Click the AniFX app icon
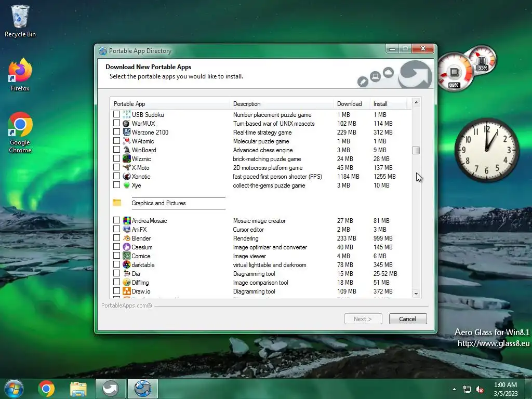The height and width of the screenshot is (399, 532). pos(127,229)
